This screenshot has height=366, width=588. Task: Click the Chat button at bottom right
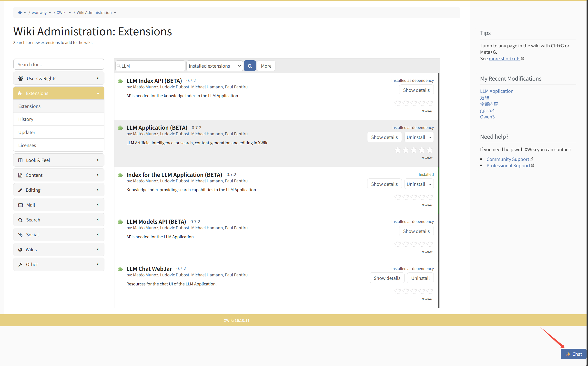(x=574, y=354)
